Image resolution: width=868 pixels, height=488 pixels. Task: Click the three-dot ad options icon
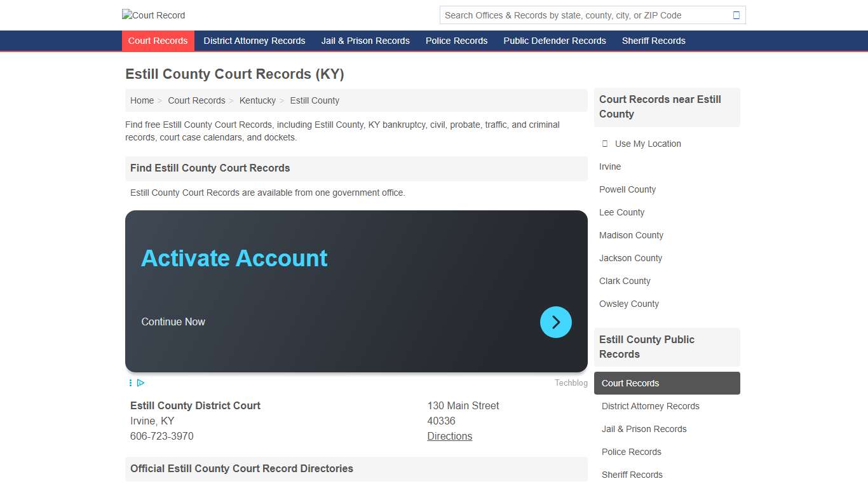(130, 383)
